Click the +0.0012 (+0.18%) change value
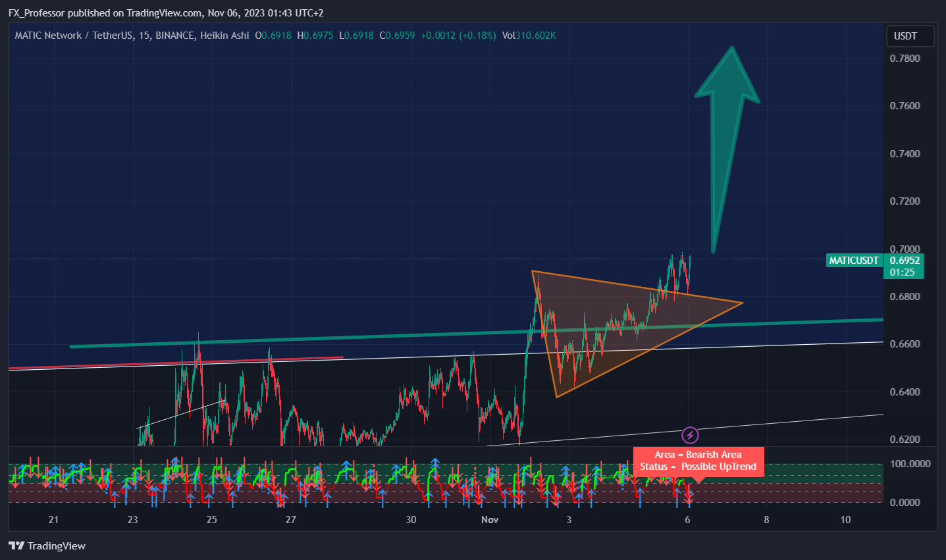The width and height of the screenshot is (946, 560). [458, 36]
